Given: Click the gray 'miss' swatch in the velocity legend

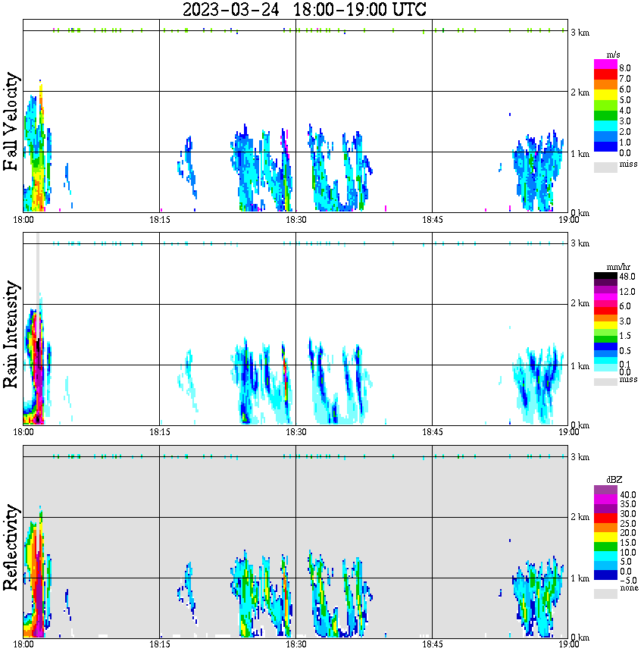Looking at the screenshot, I should point(605,167).
